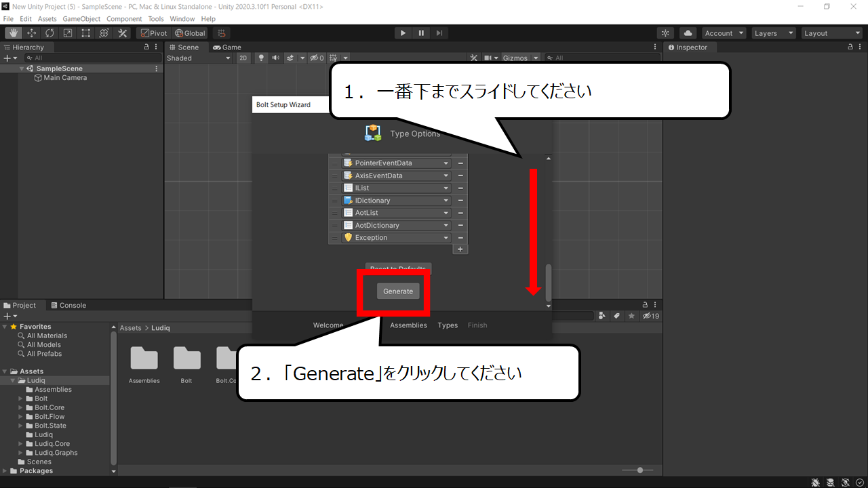Screen dimensions: 868x488
Task: Open the GameObject menu
Action: pyautogui.click(x=81, y=19)
